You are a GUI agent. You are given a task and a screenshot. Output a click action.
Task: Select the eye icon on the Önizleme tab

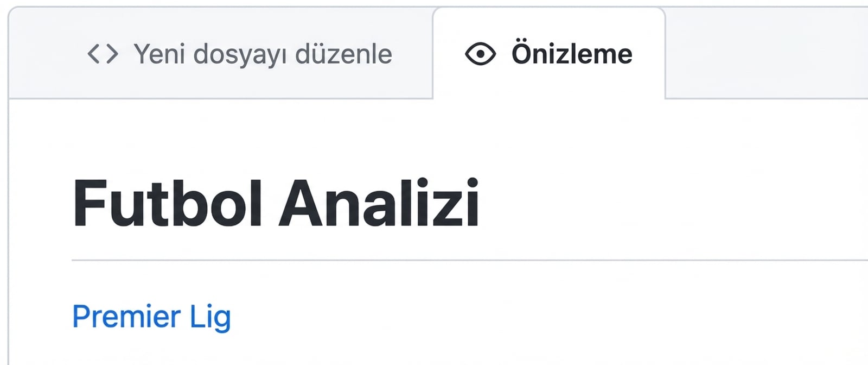(480, 53)
